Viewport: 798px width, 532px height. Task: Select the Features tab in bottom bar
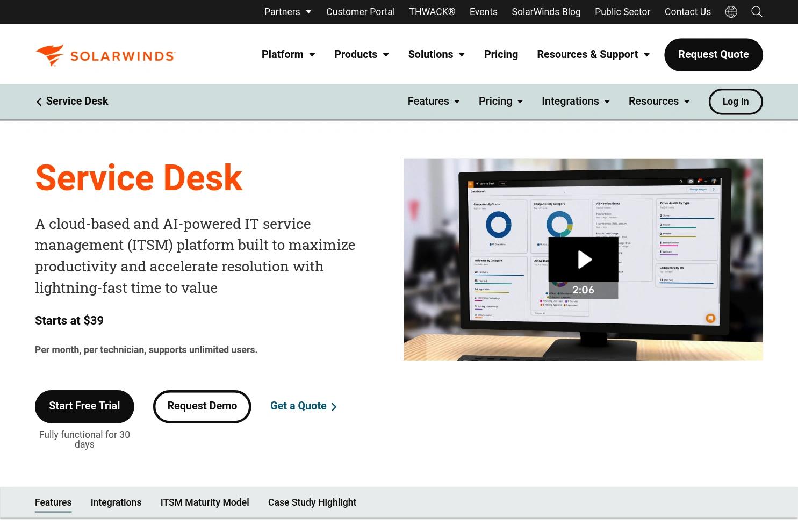[53, 502]
